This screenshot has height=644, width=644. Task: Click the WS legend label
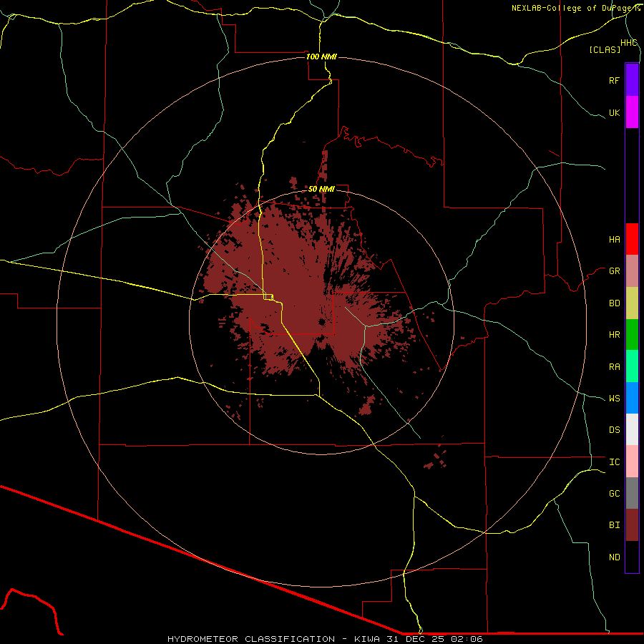tap(614, 398)
